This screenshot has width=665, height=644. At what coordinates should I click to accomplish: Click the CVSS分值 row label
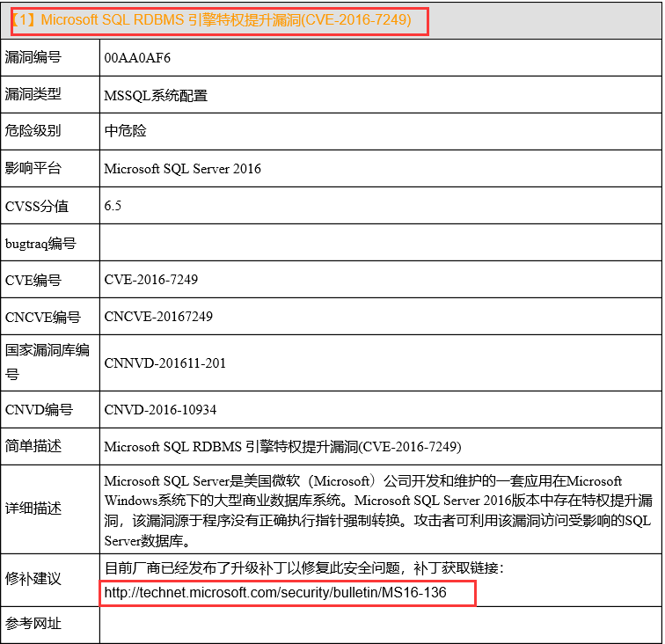click(37, 206)
